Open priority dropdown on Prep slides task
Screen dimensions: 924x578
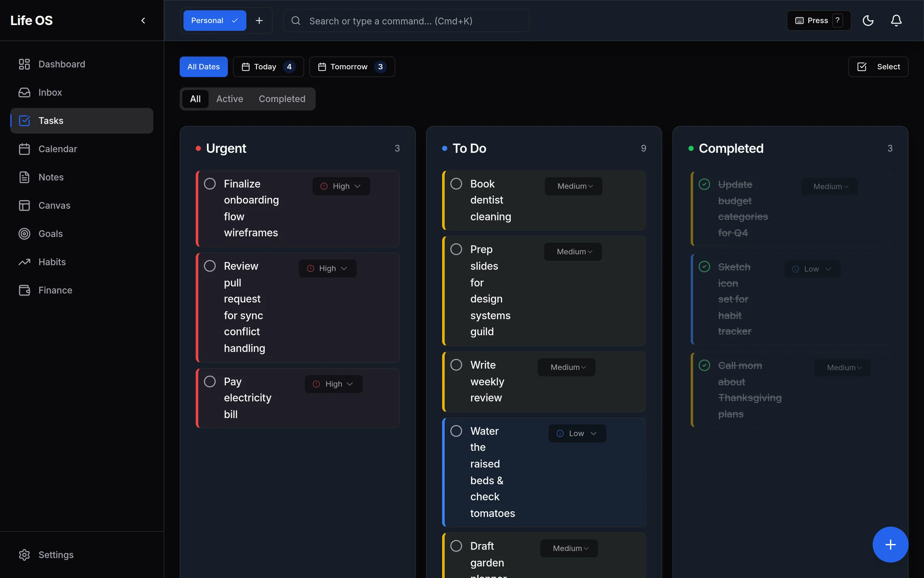[x=573, y=252]
